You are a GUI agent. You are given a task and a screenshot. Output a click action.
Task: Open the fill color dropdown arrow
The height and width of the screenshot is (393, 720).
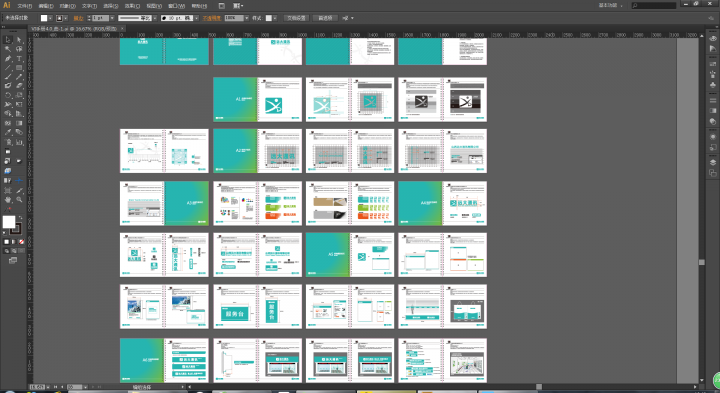[51, 18]
